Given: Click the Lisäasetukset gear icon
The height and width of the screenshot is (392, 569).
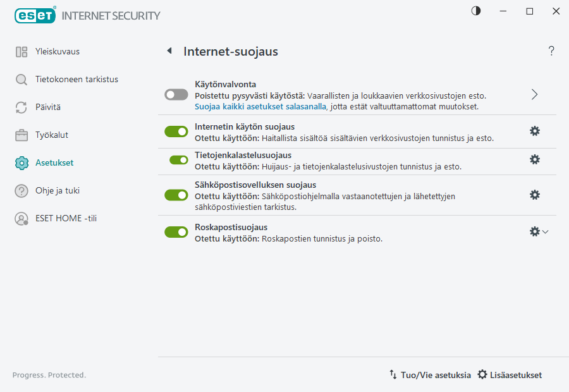Looking at the screenshot, I should 482,374.
